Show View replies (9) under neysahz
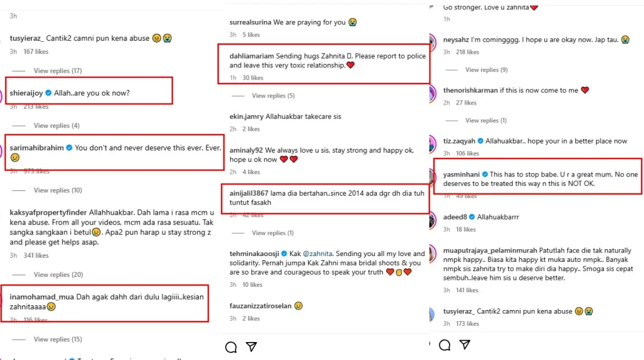644x360 pixels. click(486, 70)
